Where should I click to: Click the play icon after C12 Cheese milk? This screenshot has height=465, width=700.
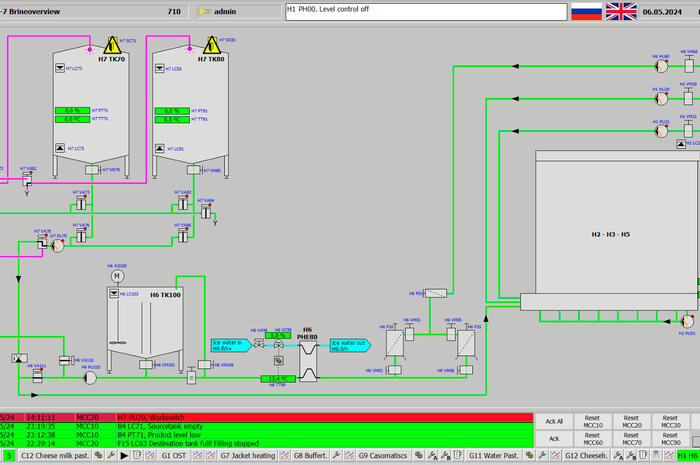point(124,456)
